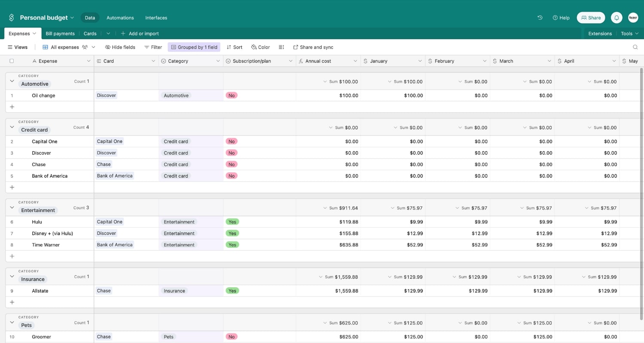Open the Filter options

tap(153, 47)
